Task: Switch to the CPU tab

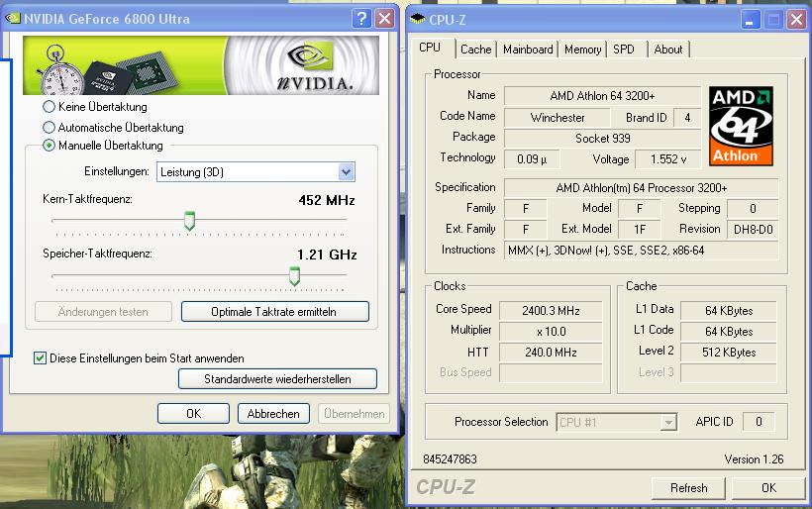Action: pyautogui.click(x=430, y=48)
